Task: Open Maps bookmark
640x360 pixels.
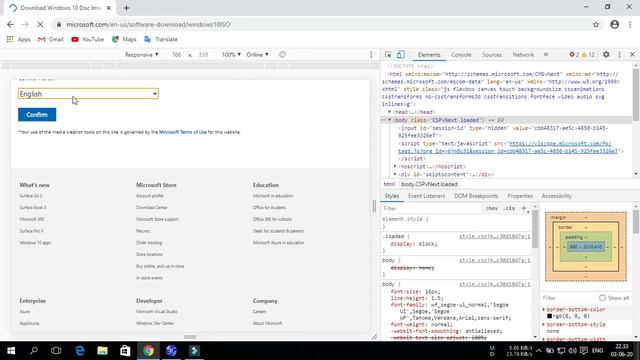Action: pyautogui.click(x=124, y=39)
